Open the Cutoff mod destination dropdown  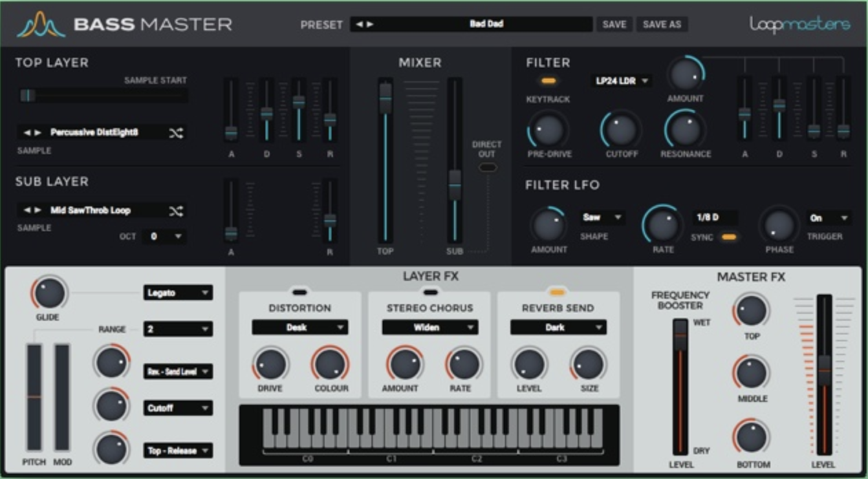(178, 408)
